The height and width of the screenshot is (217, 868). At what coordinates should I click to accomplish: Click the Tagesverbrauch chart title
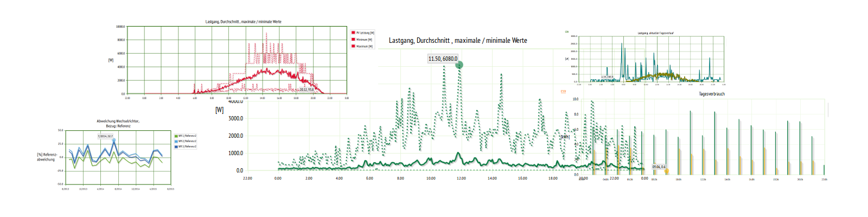point(712,94)
